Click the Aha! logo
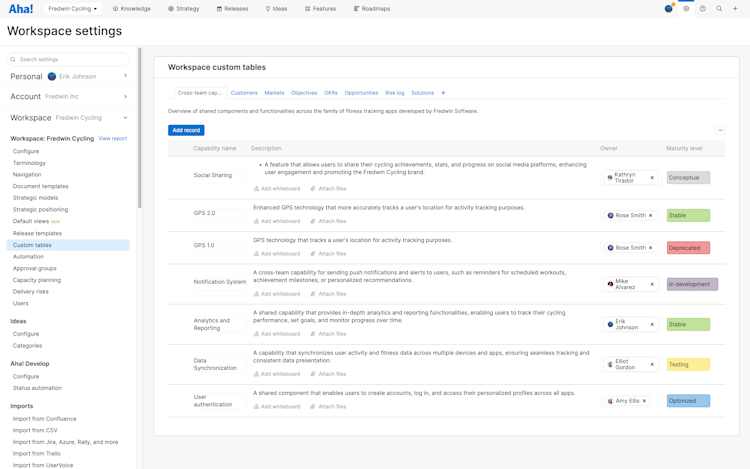The width and height of the screenshot is (750, 469). point(21,9)
